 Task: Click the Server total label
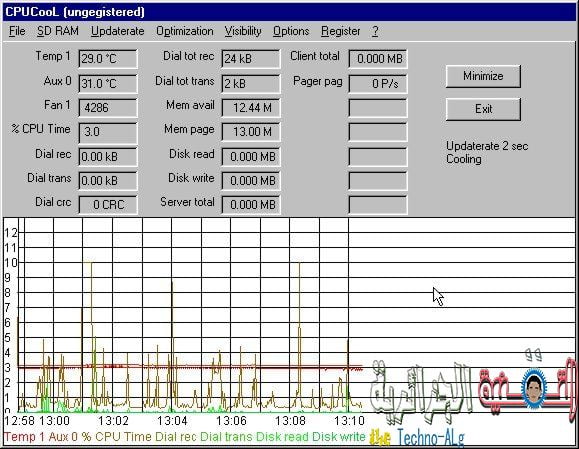[x=187, y=202]
